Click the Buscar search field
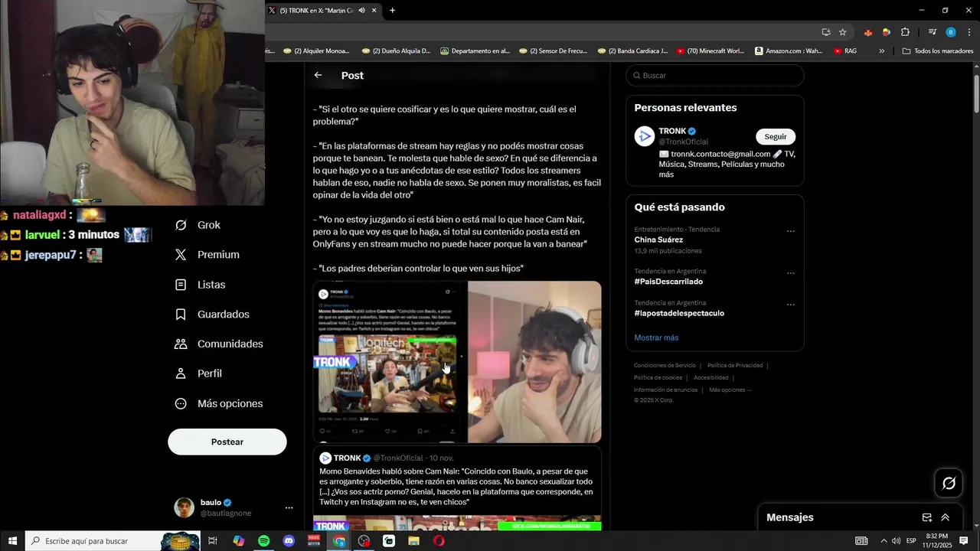Screen dimensions: 980x551 click(715, 75)
